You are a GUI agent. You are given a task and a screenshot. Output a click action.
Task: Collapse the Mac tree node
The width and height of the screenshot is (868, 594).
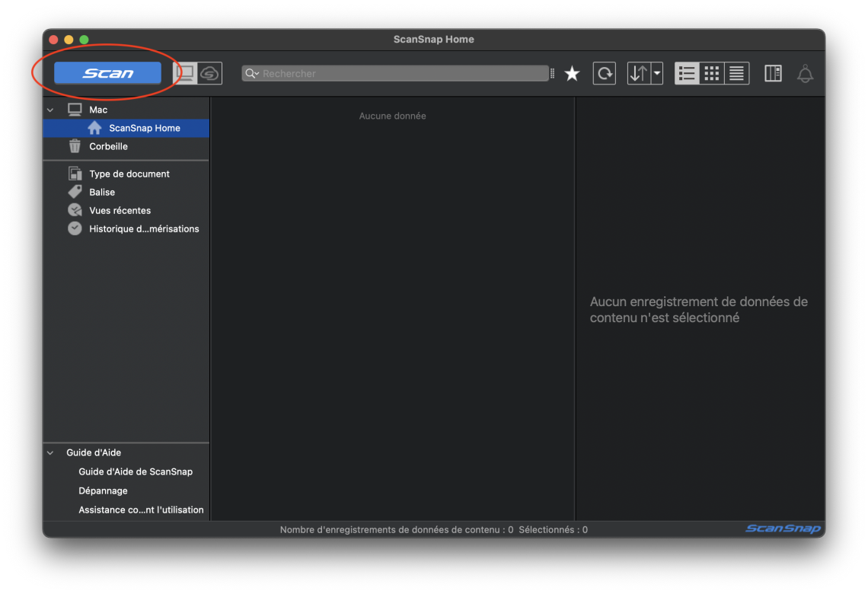point(51,110)
